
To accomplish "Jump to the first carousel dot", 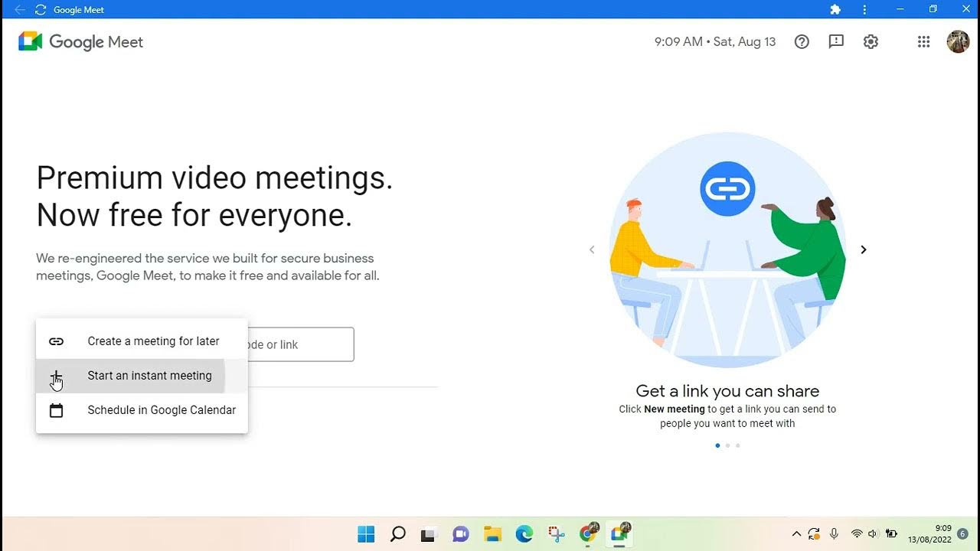I will [717, 445].
